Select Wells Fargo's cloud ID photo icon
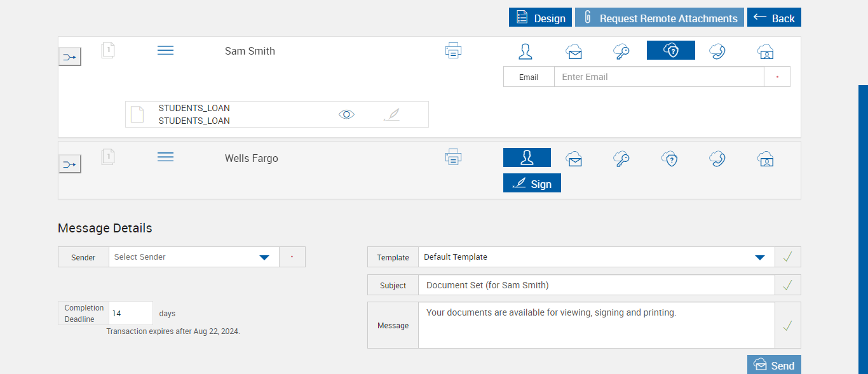 [766, 158]
